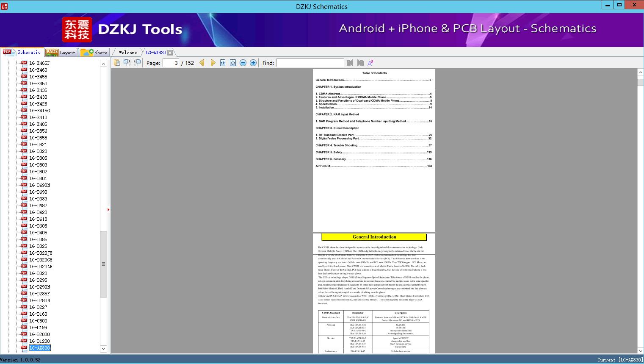Select LG-D295 in the tree
Viewport: 644px width, 364px height.
[38, 280]
